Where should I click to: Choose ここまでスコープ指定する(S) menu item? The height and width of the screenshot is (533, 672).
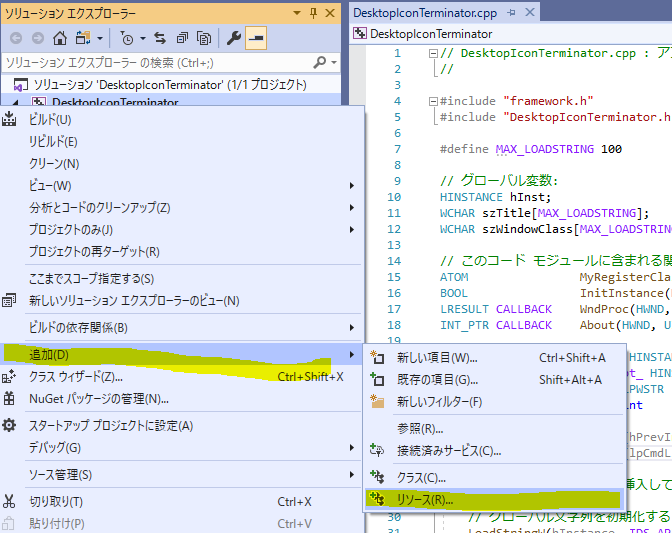click(x=182, y=278)
